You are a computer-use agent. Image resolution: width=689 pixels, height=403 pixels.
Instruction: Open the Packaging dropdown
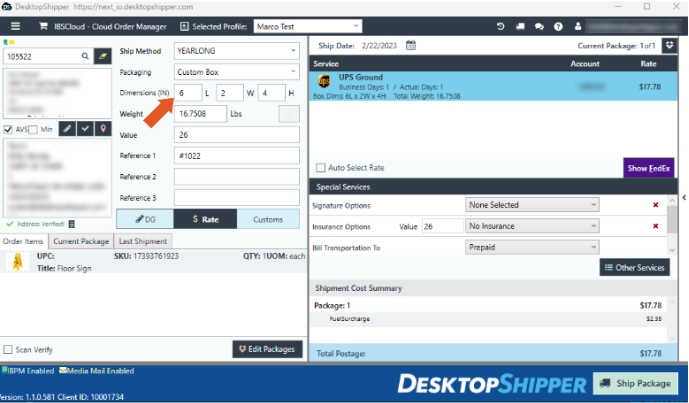pyautogui.click(x=237, y=72)
